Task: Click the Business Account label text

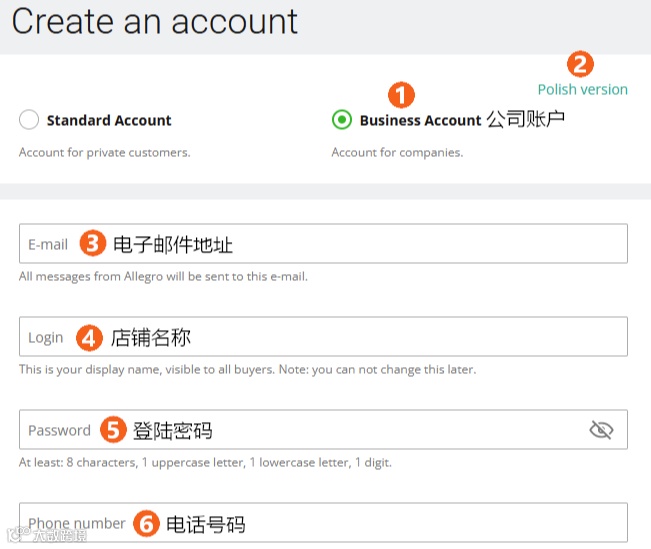Action: coord(420,120)
